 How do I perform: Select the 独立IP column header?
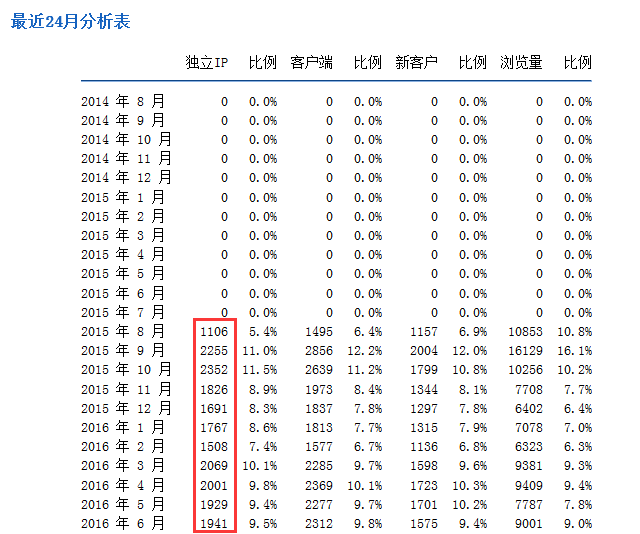point(207,62)
